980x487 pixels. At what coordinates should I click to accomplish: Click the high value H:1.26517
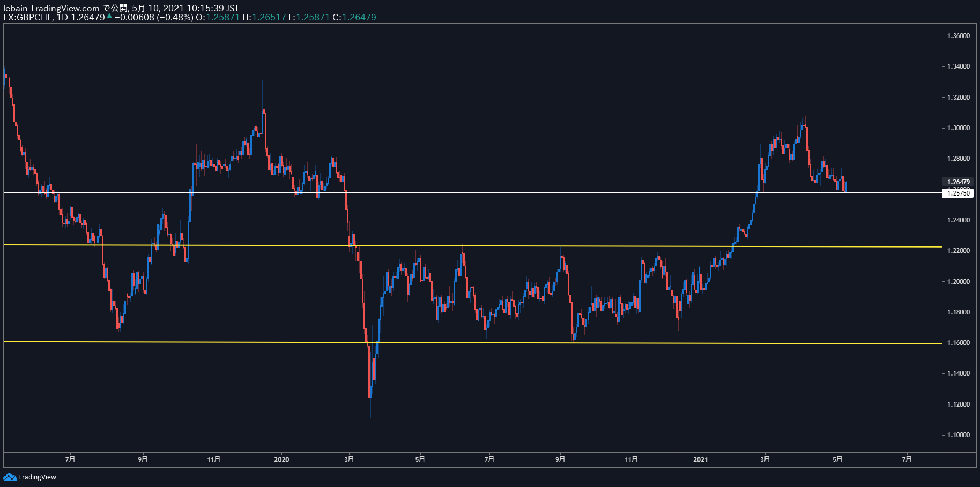click(x=264, y=17)
